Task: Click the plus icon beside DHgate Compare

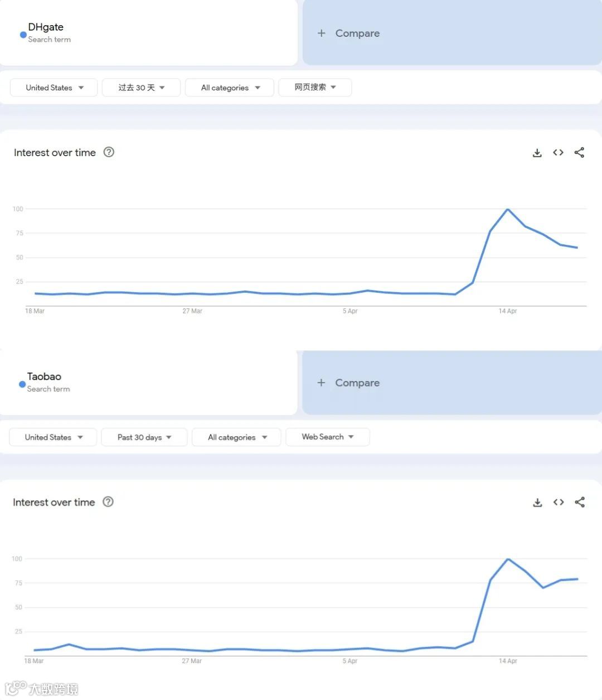Action: 322,33
